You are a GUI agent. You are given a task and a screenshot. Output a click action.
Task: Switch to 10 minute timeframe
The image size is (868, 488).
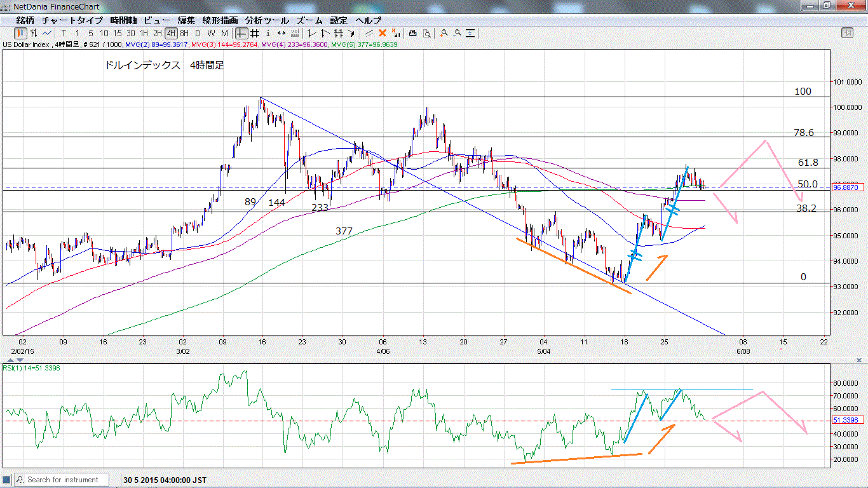(x=104, y=33)
